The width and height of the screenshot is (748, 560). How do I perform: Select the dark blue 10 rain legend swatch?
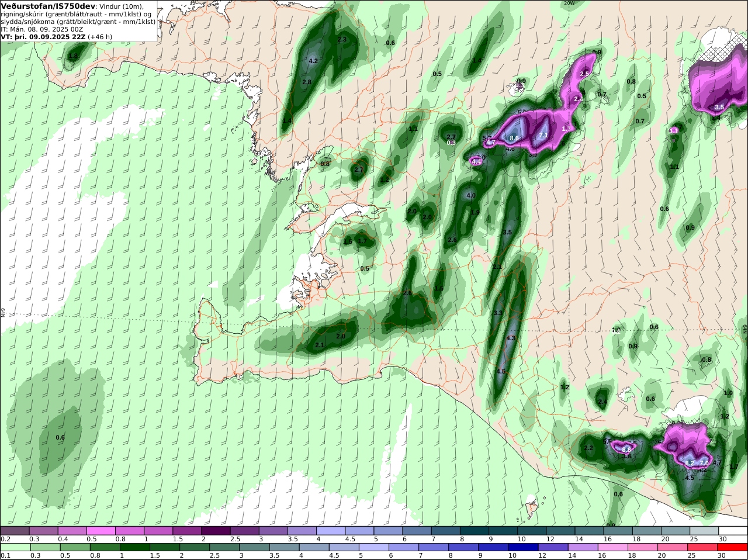(x=523, y=547)
